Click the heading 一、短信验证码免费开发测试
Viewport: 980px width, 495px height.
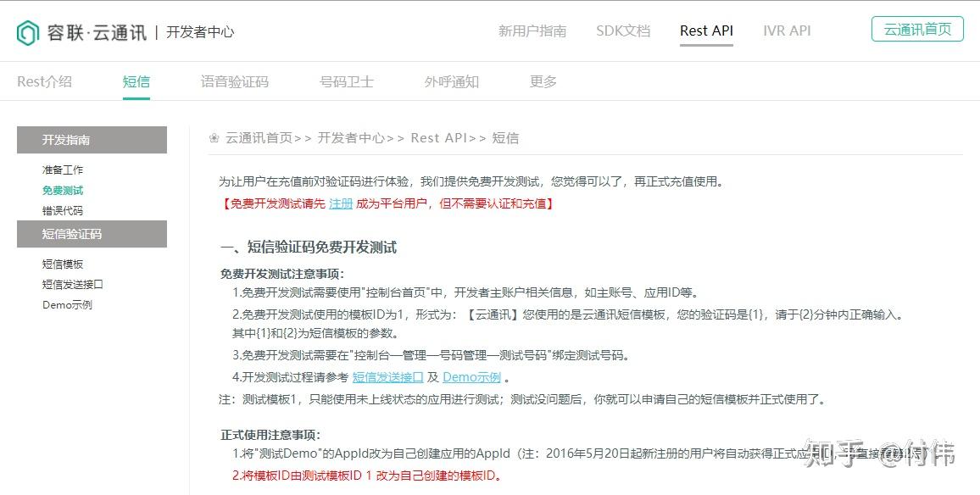coord(309,247)
